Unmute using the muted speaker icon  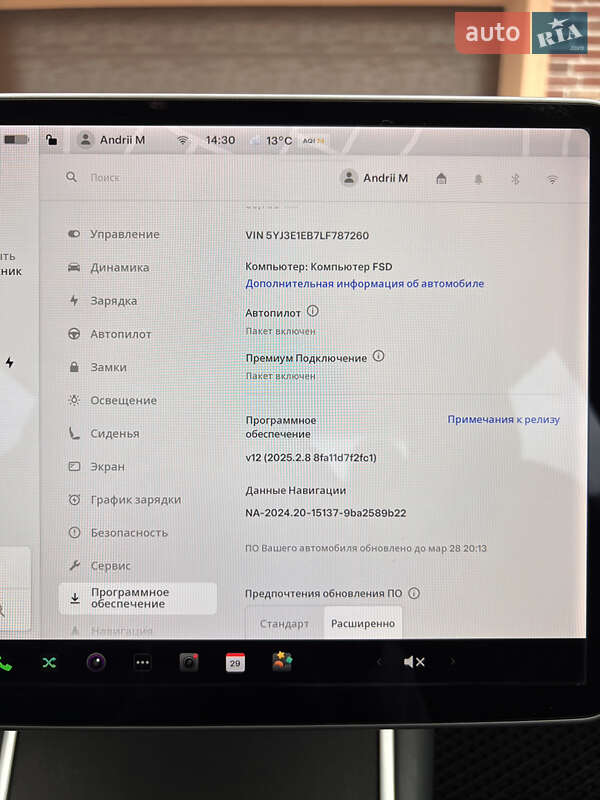(414, 662)
